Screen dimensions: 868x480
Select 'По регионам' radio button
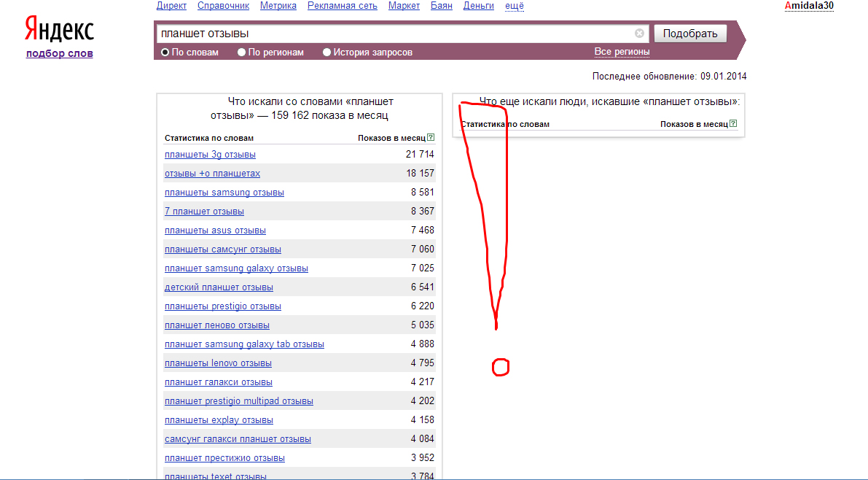(x=241, y=52)
